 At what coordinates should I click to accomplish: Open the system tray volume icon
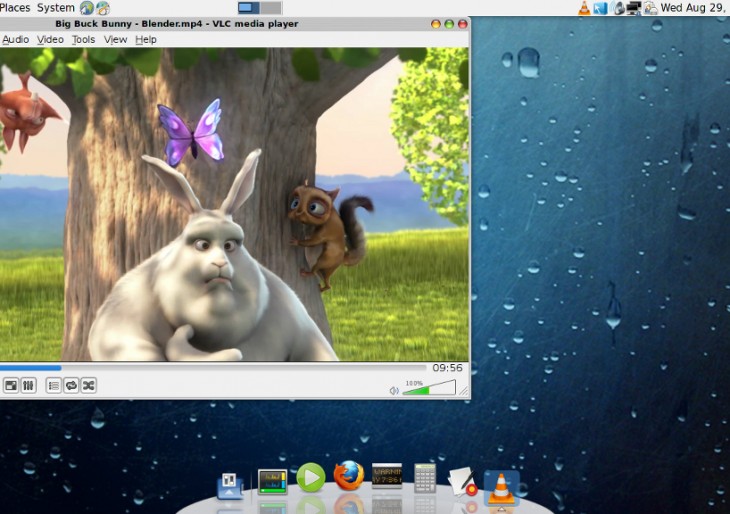(618, 7)
